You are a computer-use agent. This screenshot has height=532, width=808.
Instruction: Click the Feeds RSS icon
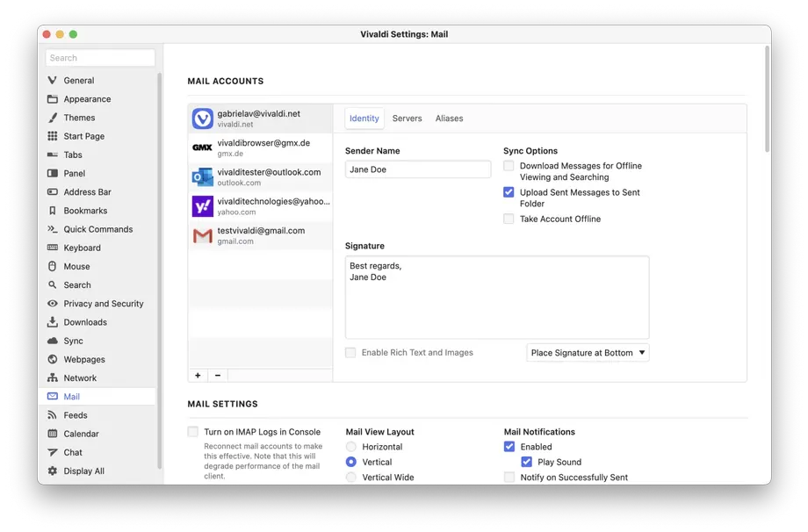tap(52, 414)
